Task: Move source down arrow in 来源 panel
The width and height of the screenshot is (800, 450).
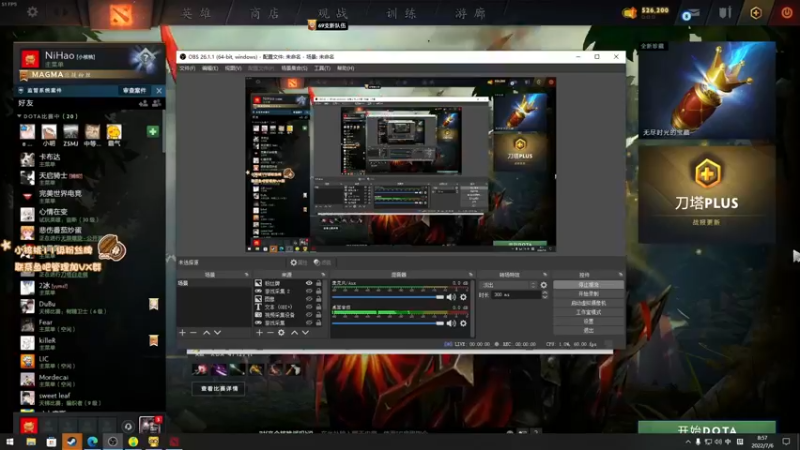Action: [x=305, y=333]
